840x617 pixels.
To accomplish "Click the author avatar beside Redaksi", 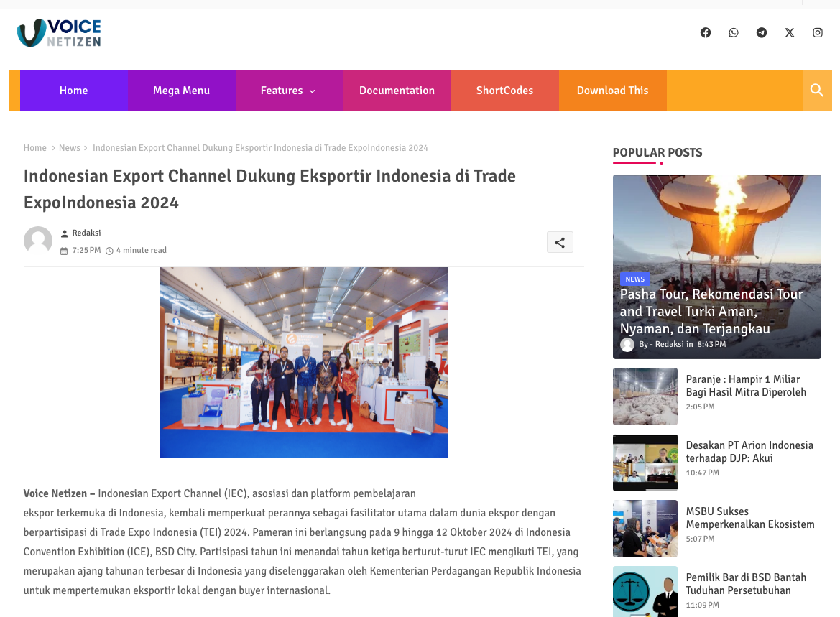I will [38, 241].
